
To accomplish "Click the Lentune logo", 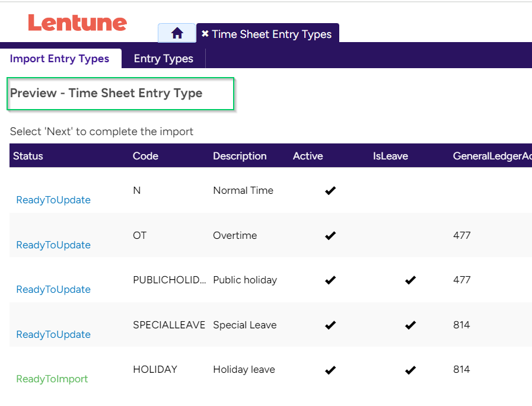I will (77, 23).
